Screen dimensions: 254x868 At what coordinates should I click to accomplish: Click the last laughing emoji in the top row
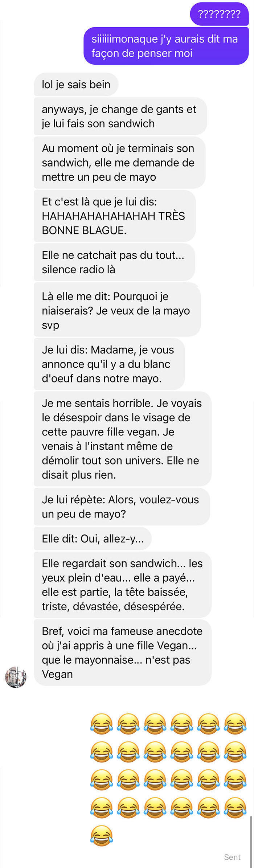(235, 724)
